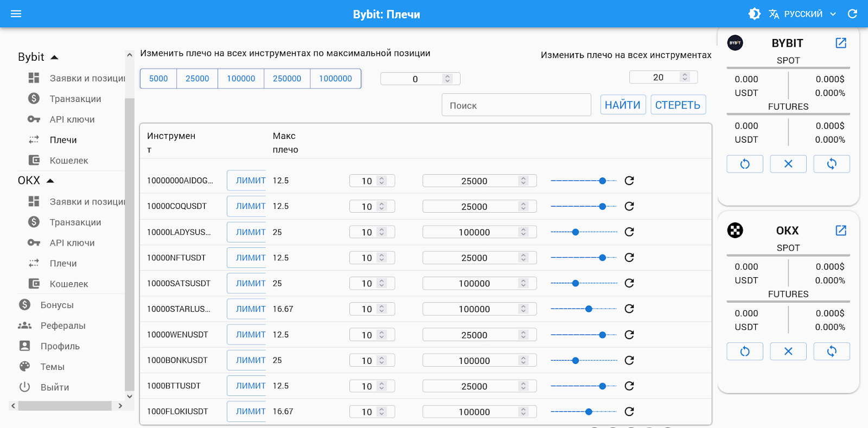Viewport: 868px width, 428px height.
Task: Reset row 1000BTTUSDT with refresh icon
Action: point(629,386)
